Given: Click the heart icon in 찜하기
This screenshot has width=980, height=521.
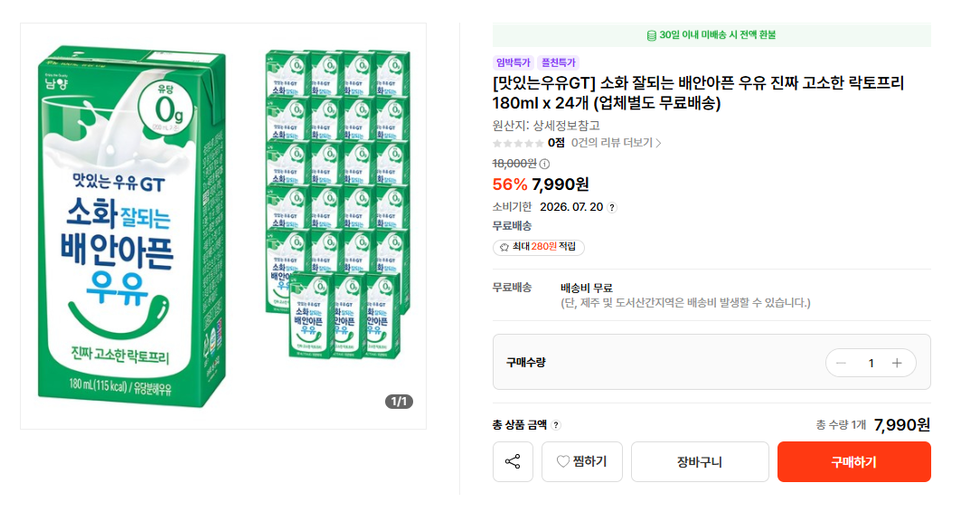Looking at the screenshot, I should coord(562,461).
